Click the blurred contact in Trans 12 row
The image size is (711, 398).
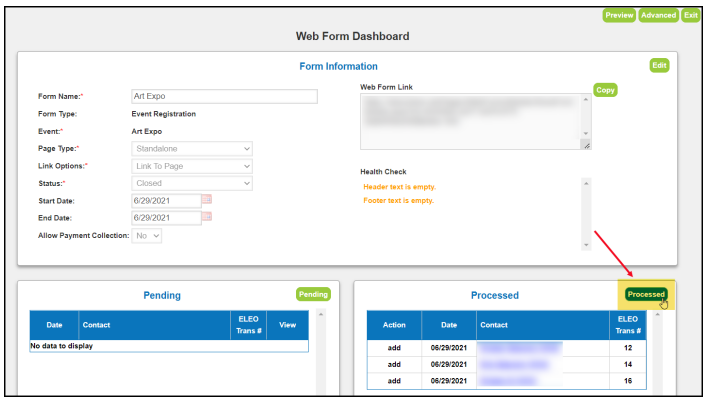520,348
